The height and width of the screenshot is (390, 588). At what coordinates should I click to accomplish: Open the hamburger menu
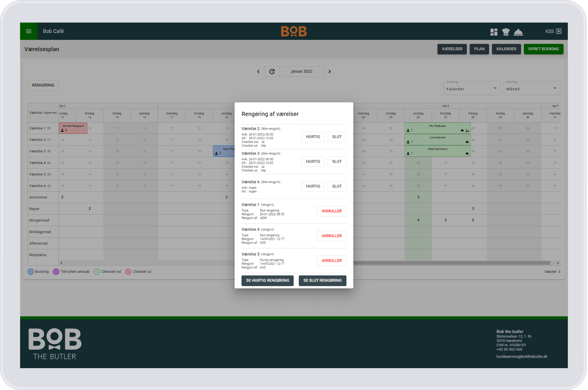[29, 31]
